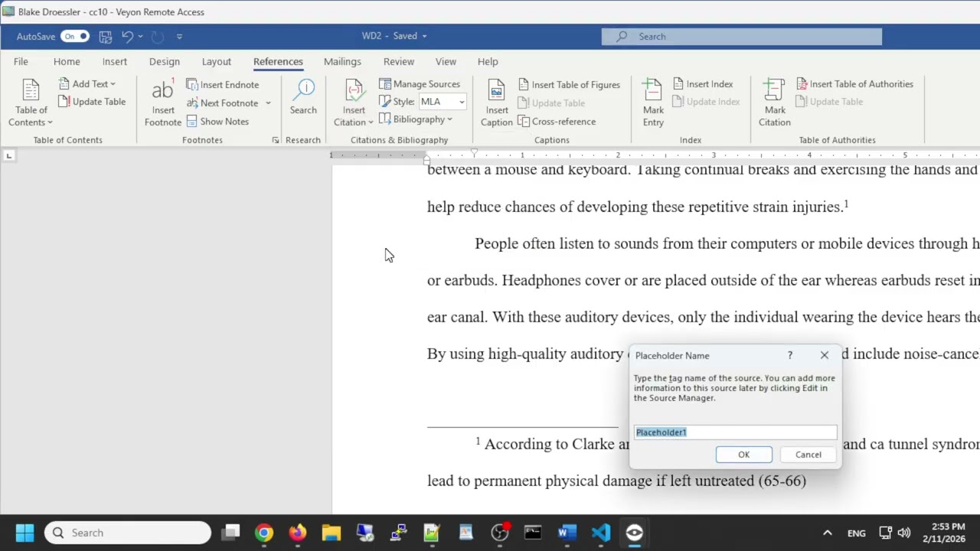Expand the Add Text dropdown
Image resolution: width=980 pixels, height=551 pixels.
click(x=87, y=84)
